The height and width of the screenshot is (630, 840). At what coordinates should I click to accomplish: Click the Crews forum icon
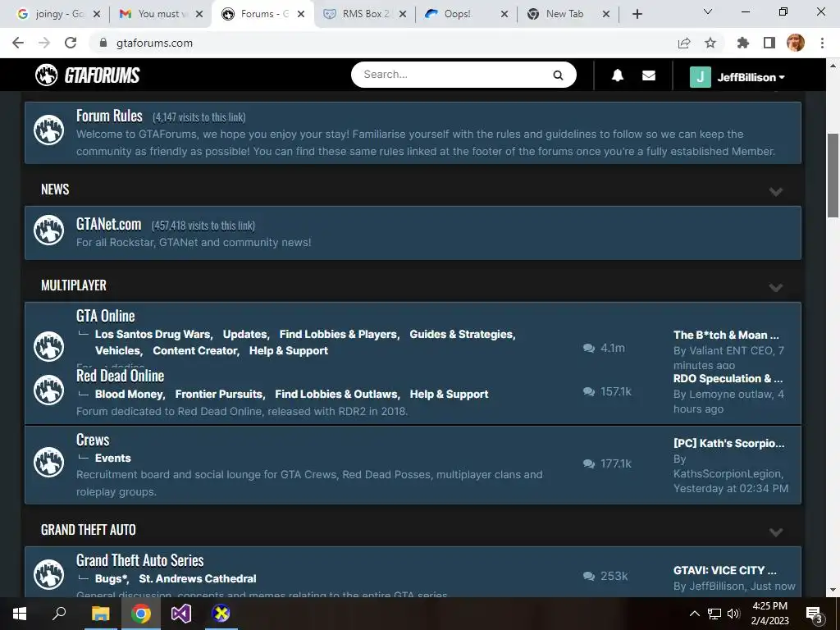[48, 462]
